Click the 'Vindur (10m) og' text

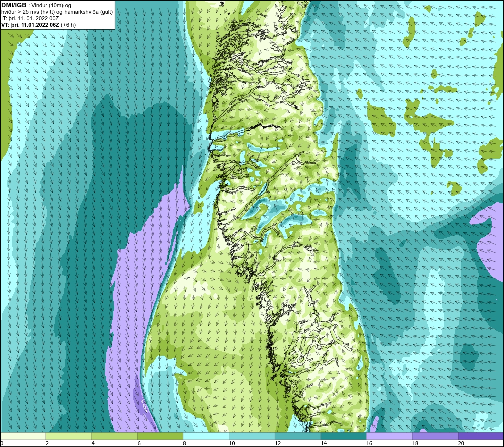pyautogui.click(x=51, y=6)
